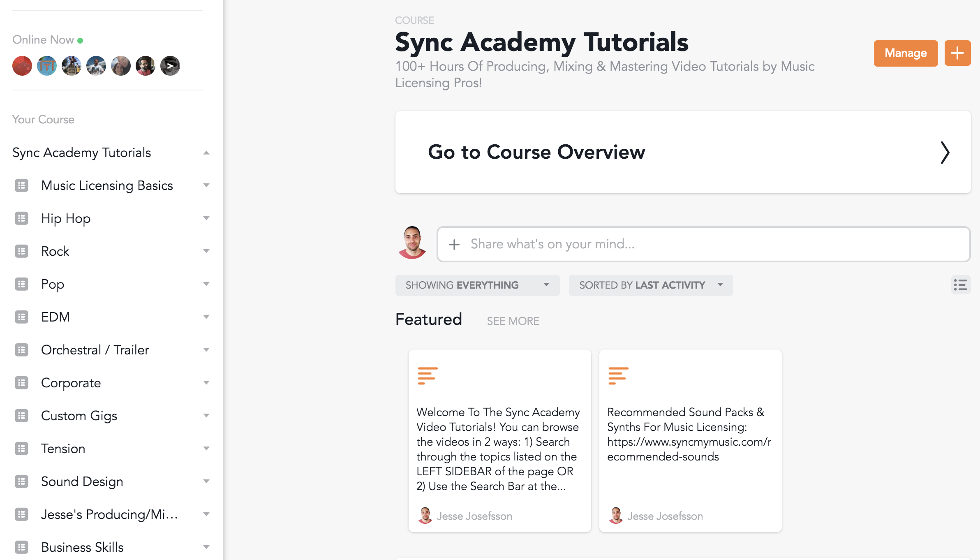Open the Sorted By Last Activity dropdown
Screen dimensions: 980x560
pos(651,285)
